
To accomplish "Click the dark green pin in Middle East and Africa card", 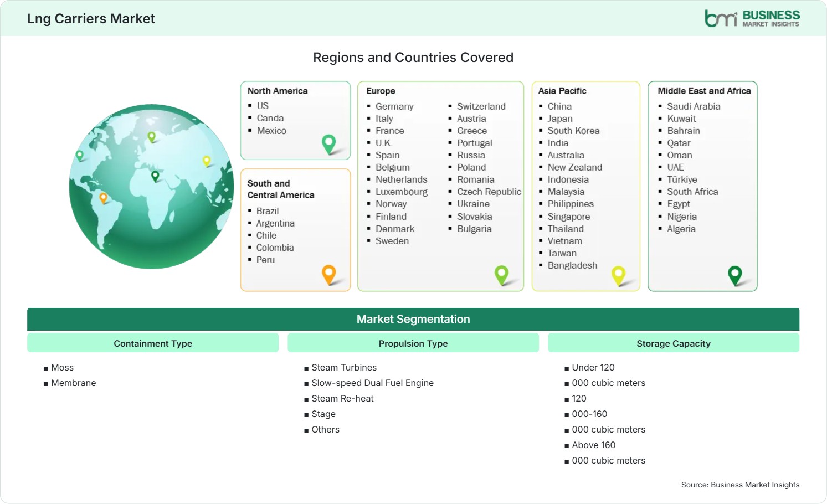I will 735,276.
